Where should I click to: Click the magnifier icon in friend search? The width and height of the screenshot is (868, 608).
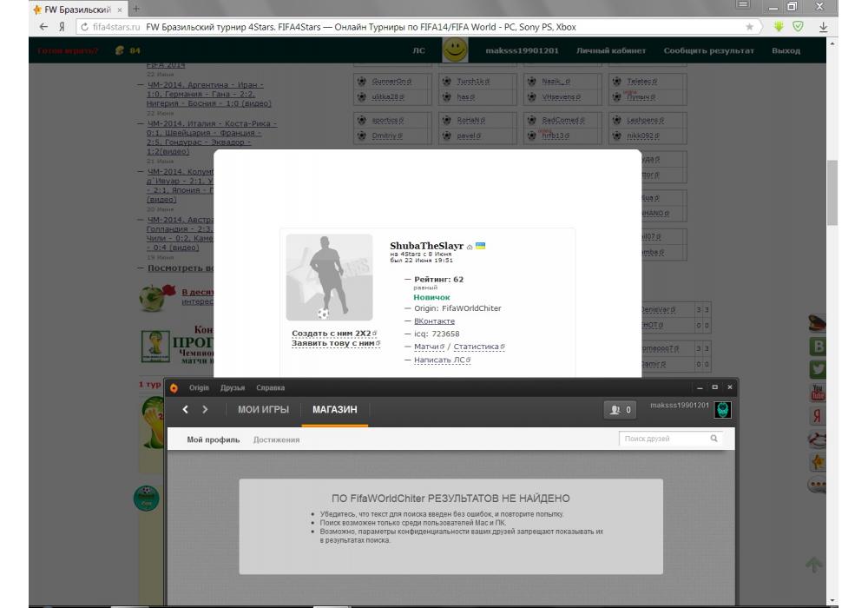coord(714,439)
